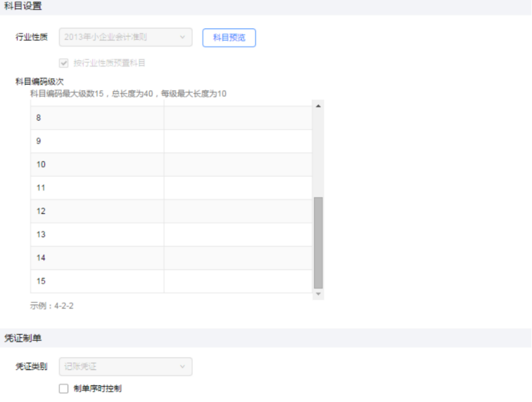Click the length cell for level 13

click(x=238, y=235)
